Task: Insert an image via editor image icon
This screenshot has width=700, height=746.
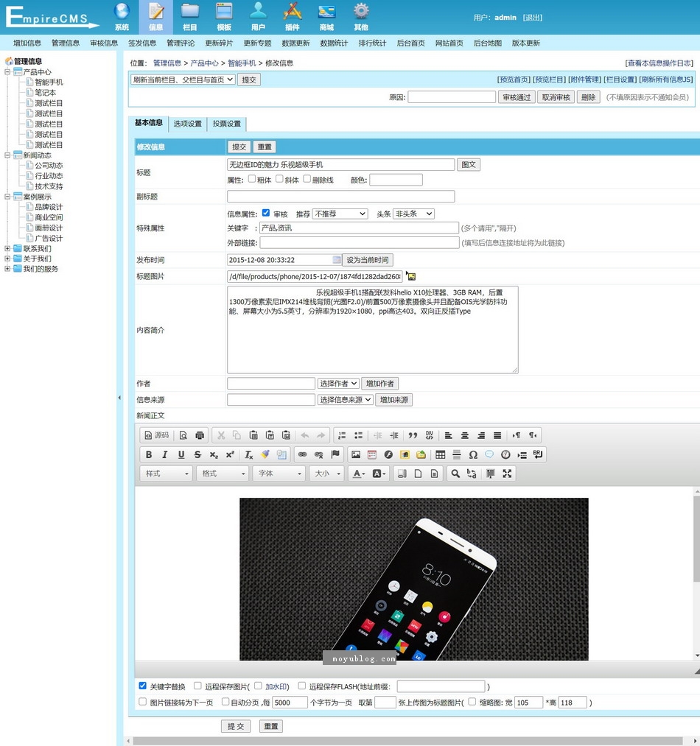Action: (x=356, y=455)
